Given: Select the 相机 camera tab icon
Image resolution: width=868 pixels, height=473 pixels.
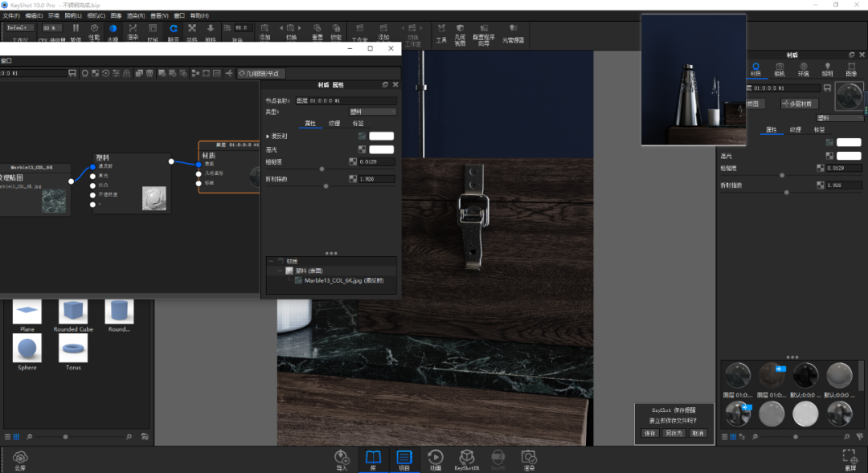Looking at the screenshot, I should [780, 70].
